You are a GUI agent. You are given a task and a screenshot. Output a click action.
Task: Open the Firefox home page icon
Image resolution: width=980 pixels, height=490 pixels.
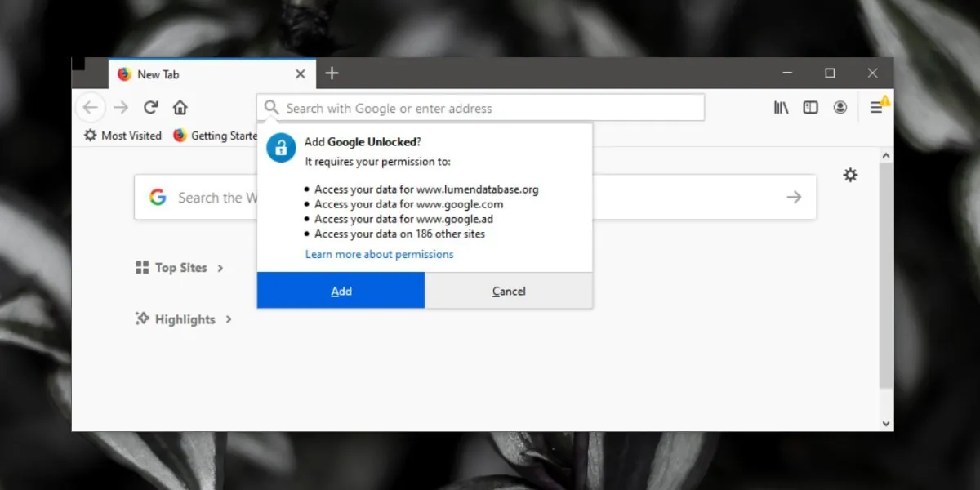(x=180, y=107)
